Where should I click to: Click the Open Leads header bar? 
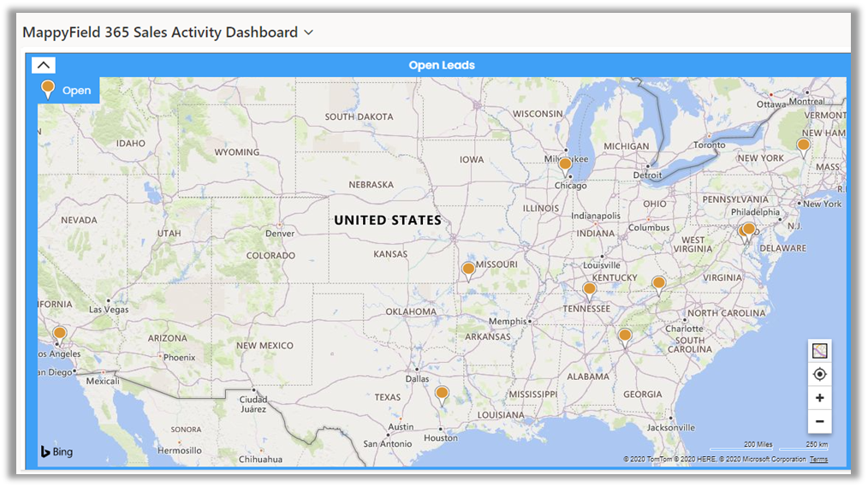tap(441, 65)
